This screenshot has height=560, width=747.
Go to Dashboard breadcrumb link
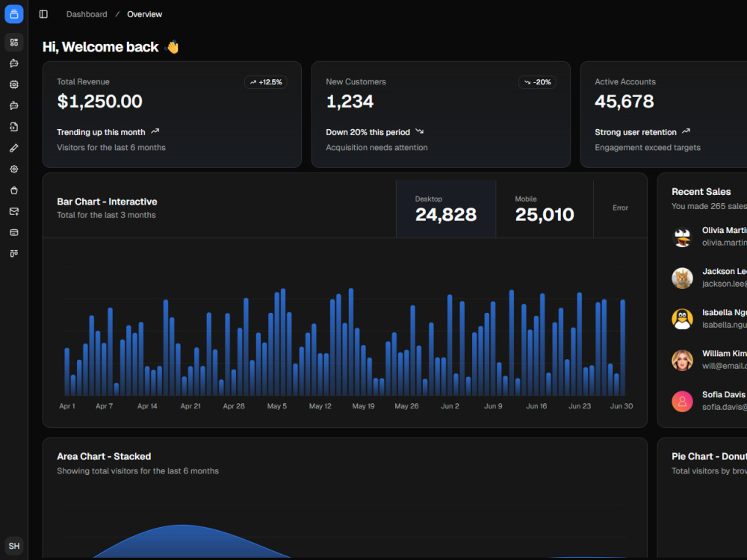pyautogui.click(x=87, y=14)
